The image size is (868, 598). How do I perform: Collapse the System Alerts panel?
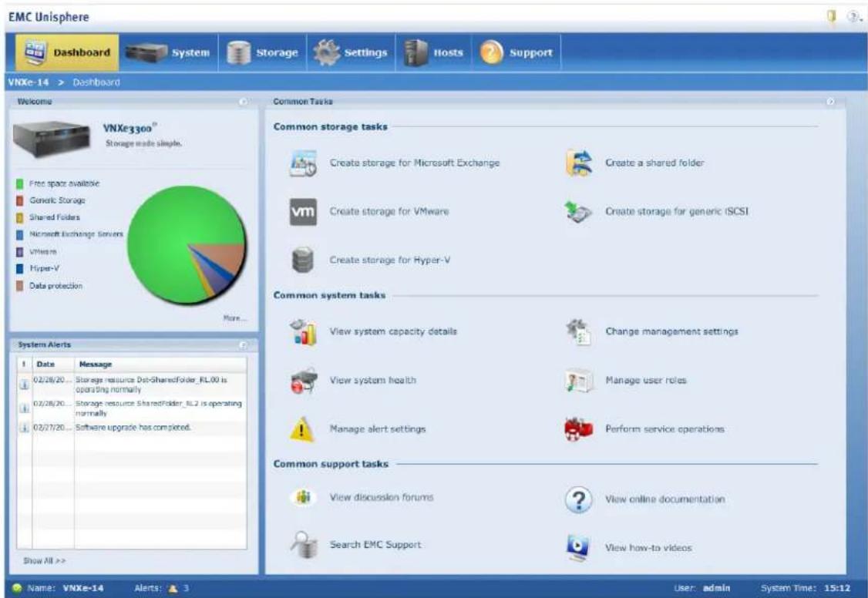243,345
